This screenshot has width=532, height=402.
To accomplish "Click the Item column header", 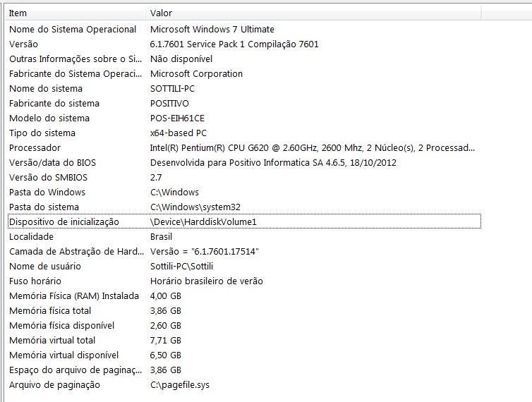I will [x=75, y=13].
